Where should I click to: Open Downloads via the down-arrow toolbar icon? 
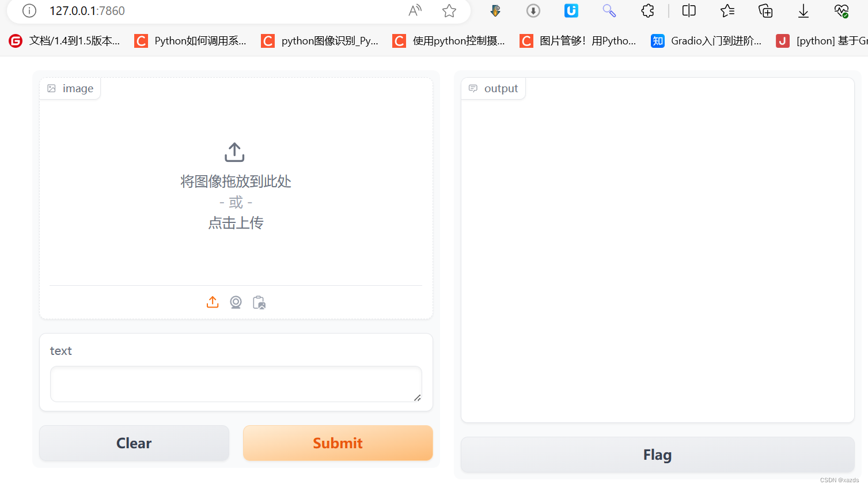tap(803, 10)
